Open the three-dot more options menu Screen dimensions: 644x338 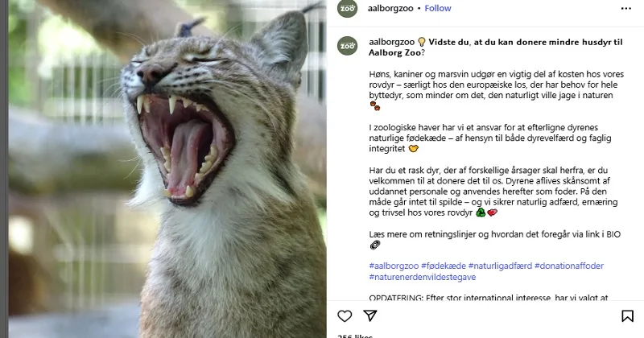[626, 9]
